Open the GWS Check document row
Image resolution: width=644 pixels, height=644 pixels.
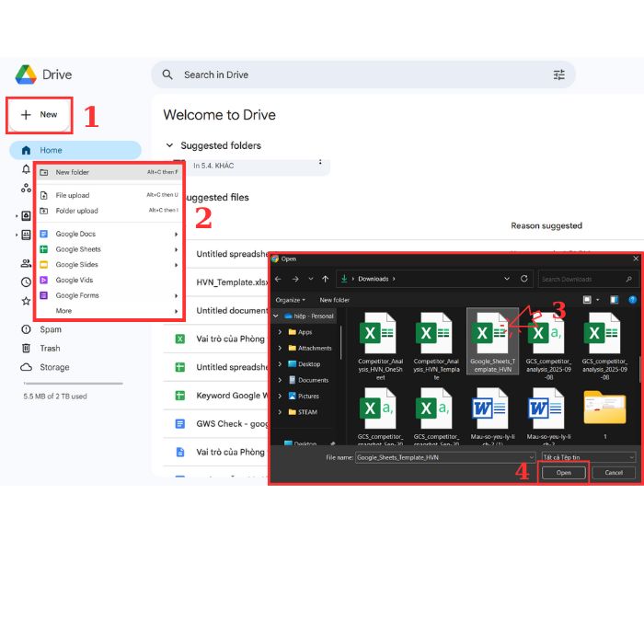click(216, 424)
